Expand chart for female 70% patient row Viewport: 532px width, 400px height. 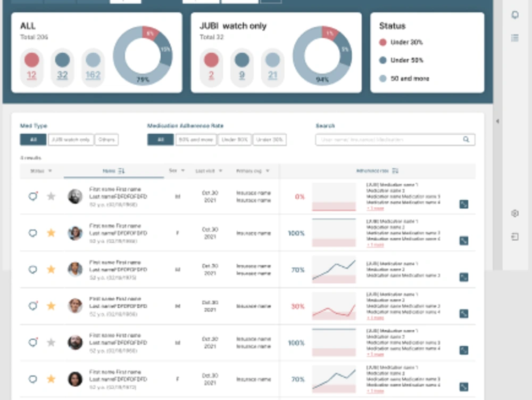[464, 387]
